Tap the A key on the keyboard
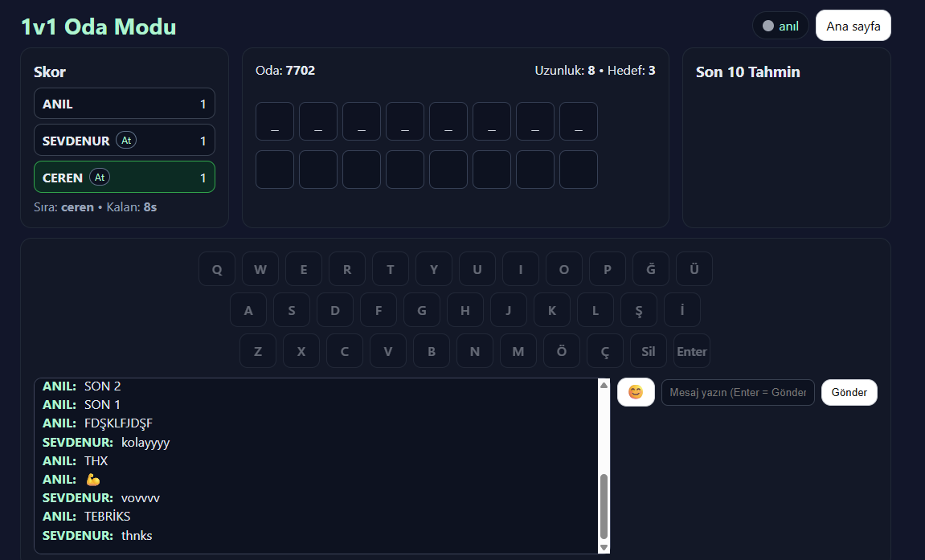The image size is (925, 560). coord(248,310)
